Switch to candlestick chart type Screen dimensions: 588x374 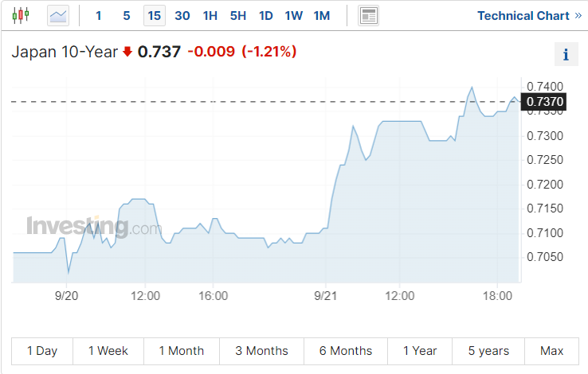20,15
